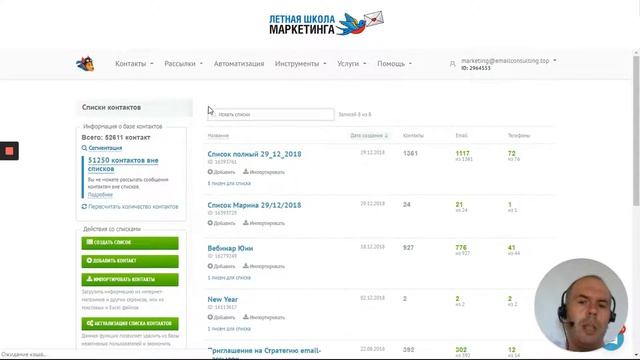Image resolution: width=640 pixels, height=360 pixels.
Task: Click the Всего: 52611 контакт text
Action: pos(116,138)
